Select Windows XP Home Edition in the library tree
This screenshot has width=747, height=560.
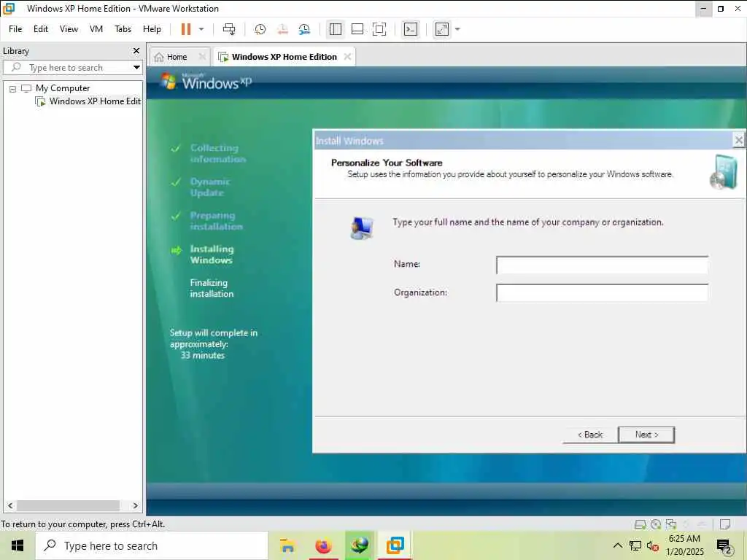click(95, 101)
